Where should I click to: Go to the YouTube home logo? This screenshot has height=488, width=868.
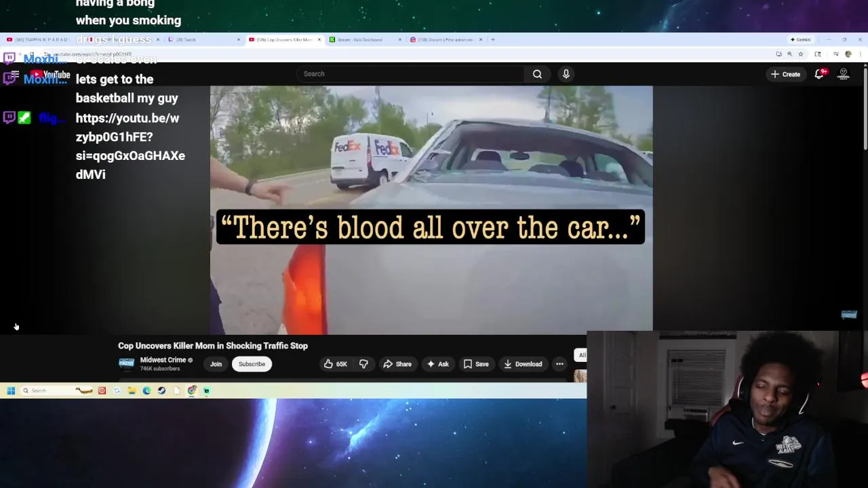coord(49,75)
